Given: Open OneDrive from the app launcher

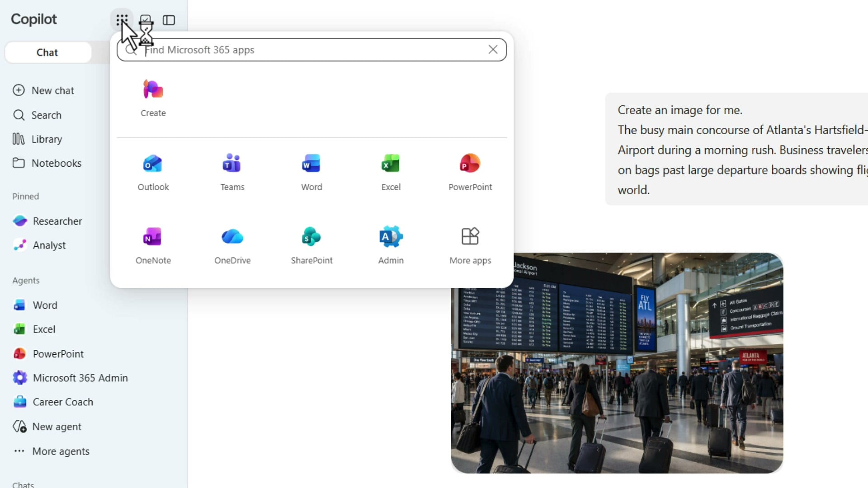Looking at the screenshot, I should (x=232, y=245).
